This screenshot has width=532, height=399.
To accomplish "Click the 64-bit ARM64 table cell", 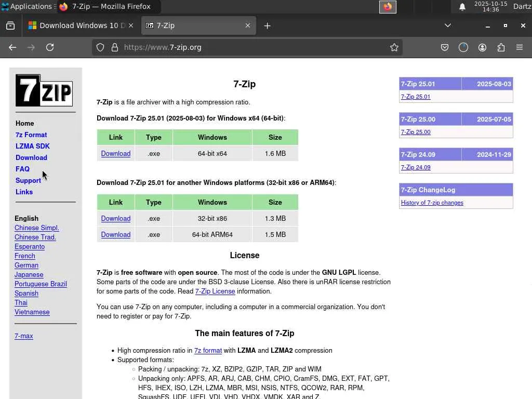I will coord(212,234).
